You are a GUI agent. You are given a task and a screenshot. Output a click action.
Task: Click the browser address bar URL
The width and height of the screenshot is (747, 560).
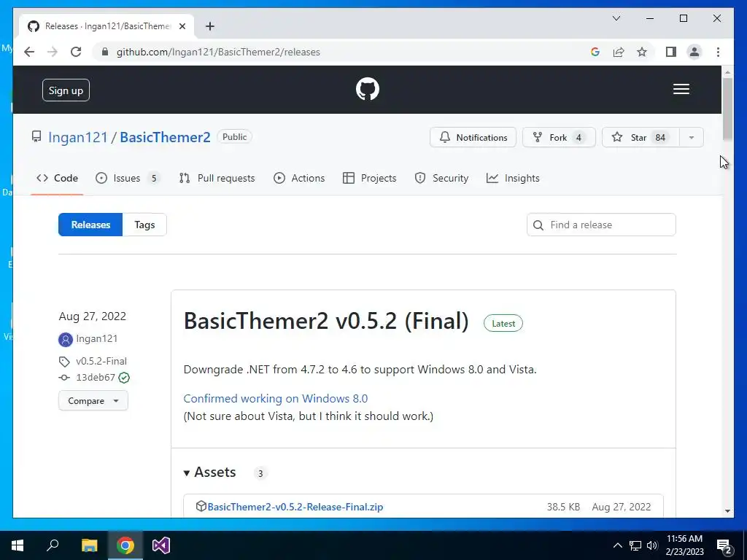click(218, 52)
